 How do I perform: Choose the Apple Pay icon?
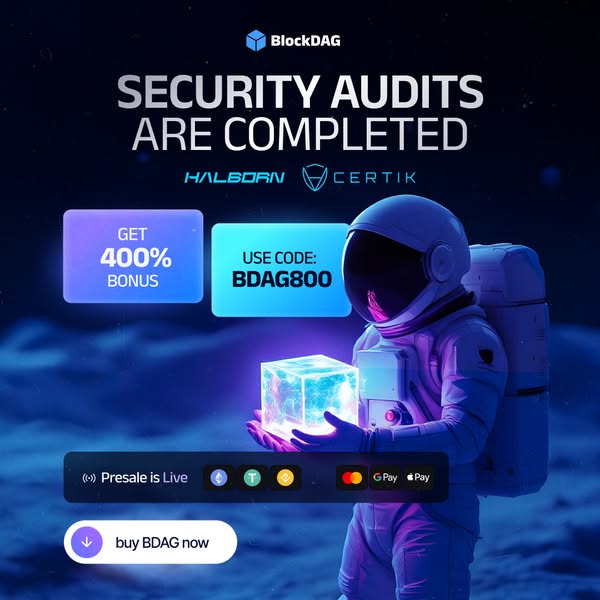418,478
